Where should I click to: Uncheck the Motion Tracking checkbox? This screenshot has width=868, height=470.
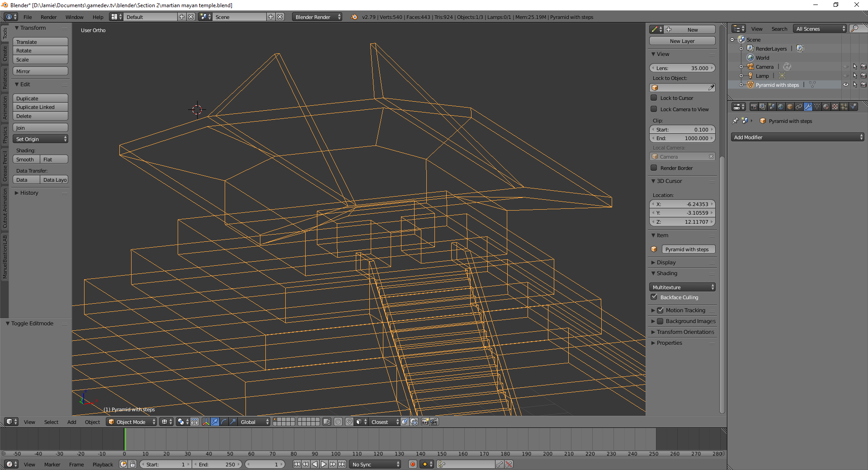coord(660,310)
